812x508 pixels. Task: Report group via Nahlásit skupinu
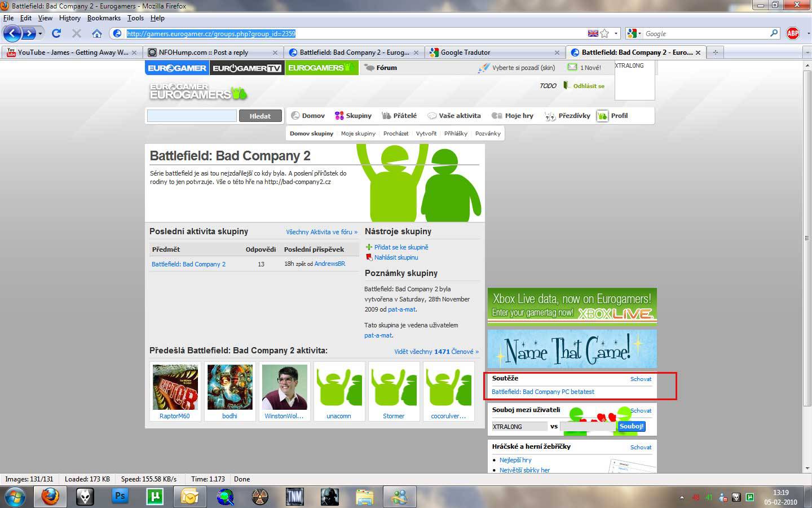coord(392,257)
